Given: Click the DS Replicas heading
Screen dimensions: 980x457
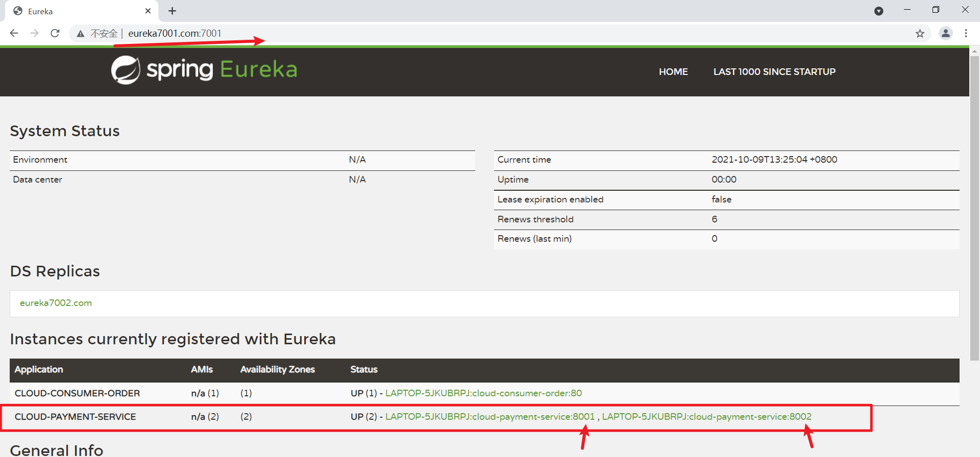Looking at the screenshot, I should tap(55, 271).
